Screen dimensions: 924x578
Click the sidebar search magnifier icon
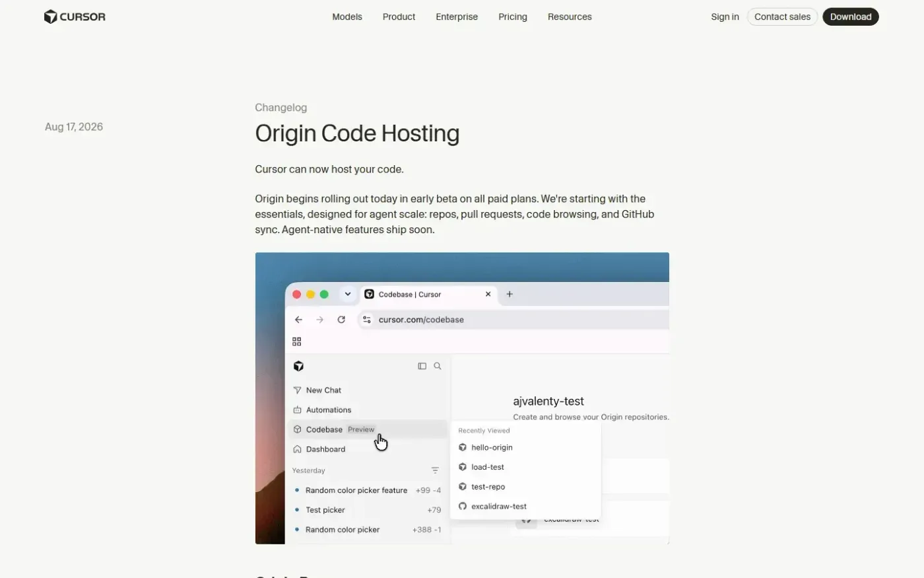click(438, 366)
